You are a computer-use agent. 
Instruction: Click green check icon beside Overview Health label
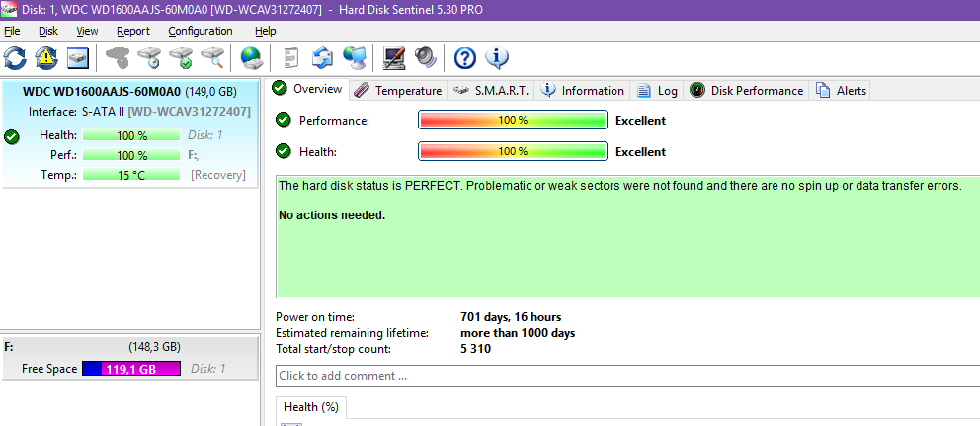284,151
